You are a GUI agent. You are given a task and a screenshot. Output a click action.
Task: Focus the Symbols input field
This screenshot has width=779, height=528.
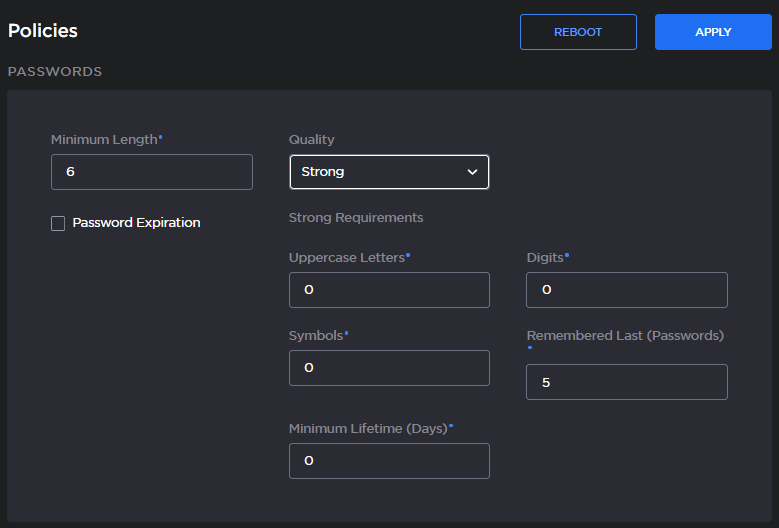[389, 368]
